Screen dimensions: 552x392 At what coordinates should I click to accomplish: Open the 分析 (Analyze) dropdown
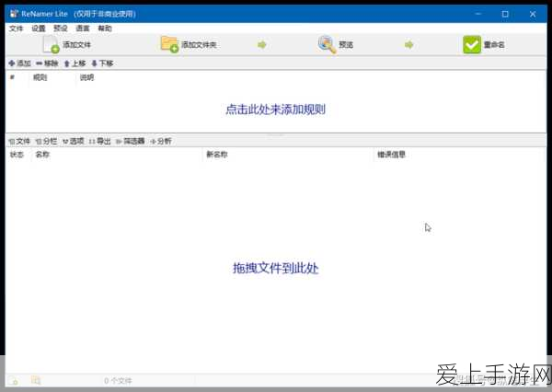tap(161, 141)
